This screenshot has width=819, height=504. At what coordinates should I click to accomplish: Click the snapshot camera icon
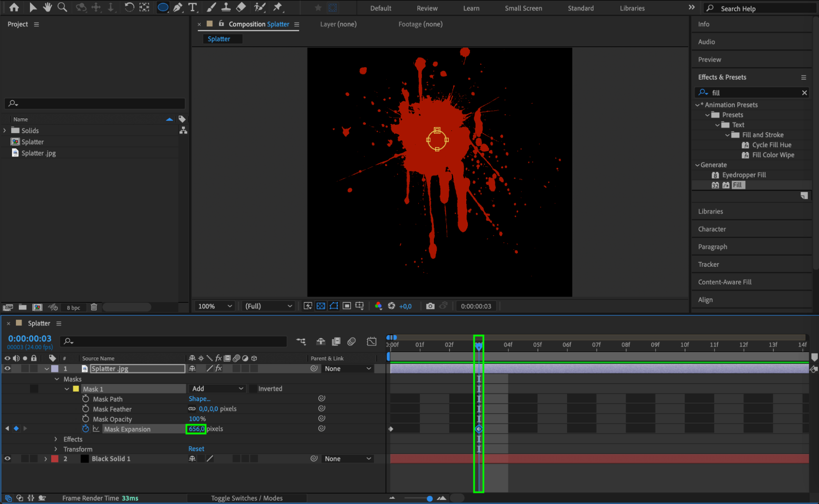click(430, 306)
